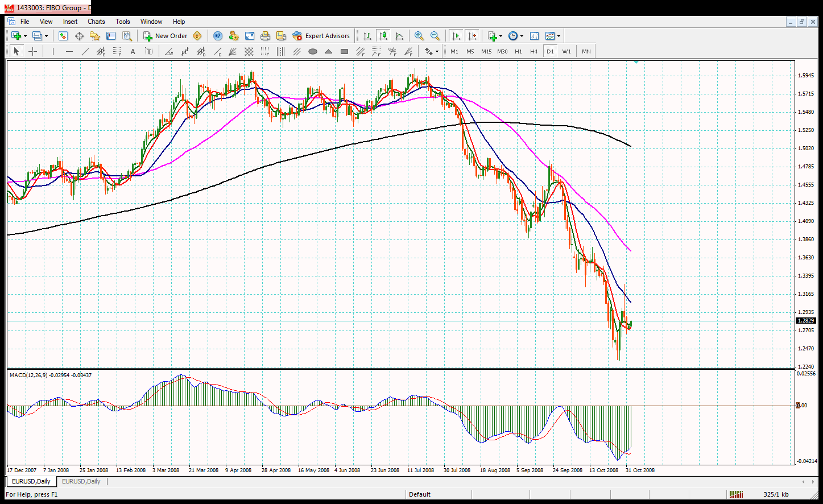Open the Navigator folder-star icon
This screenshot has width=823, height=504.
95,36
